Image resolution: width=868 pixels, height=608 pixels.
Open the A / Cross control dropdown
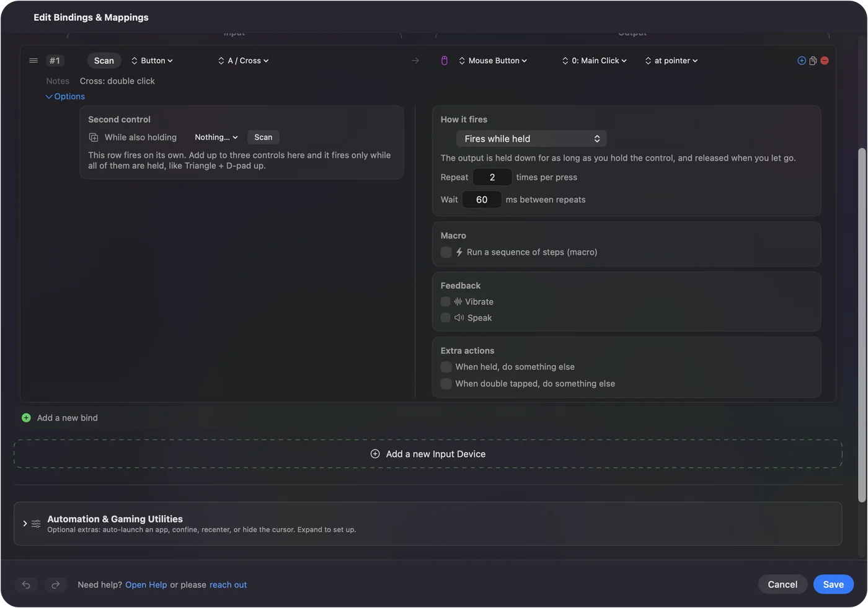[243, 61]
